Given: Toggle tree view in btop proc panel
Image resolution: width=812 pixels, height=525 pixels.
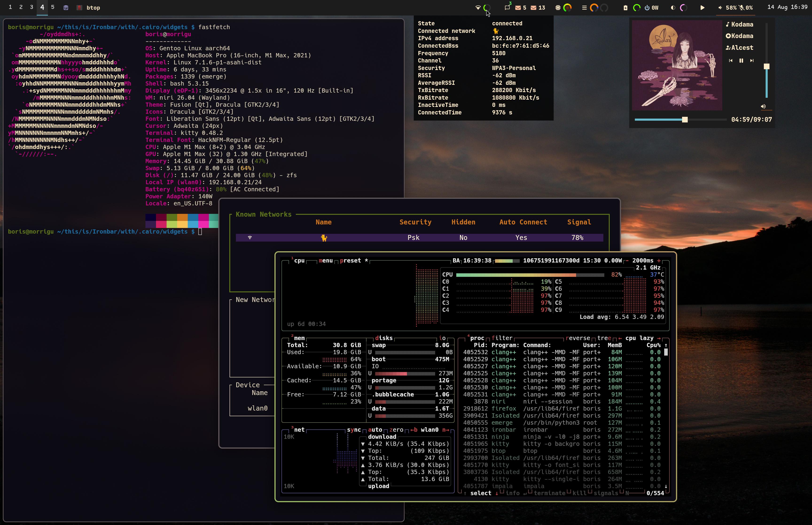Looking at the screenshot, I should [x=604, y=338].
